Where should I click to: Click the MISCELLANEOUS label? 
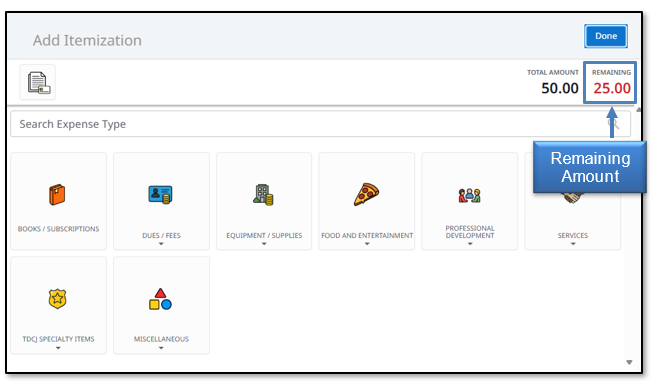[x=161, y=339]
